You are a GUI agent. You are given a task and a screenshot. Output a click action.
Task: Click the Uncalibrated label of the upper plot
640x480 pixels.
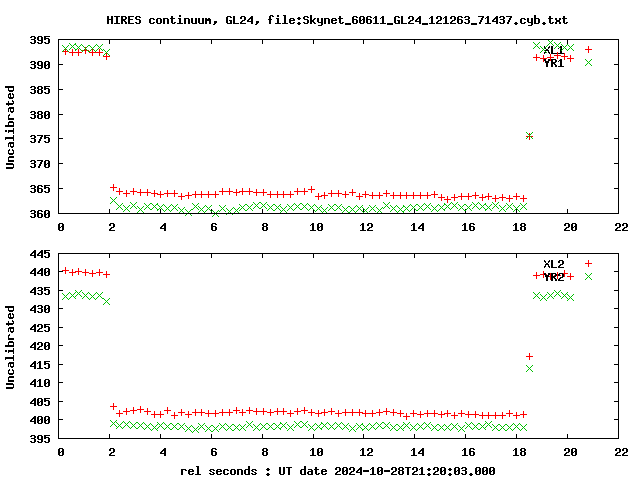(10, 127)
